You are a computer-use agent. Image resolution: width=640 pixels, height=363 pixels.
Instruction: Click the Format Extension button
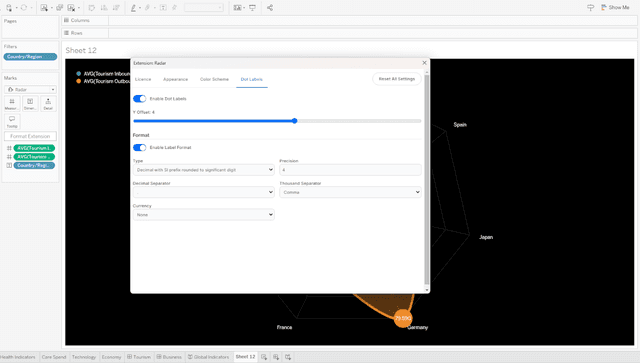coord(30,136)
